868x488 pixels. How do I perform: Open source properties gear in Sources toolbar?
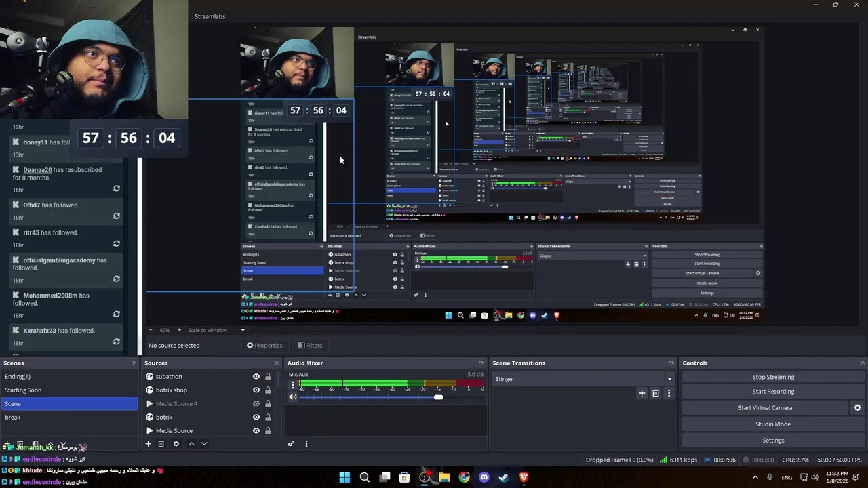(x=176, y=444)
